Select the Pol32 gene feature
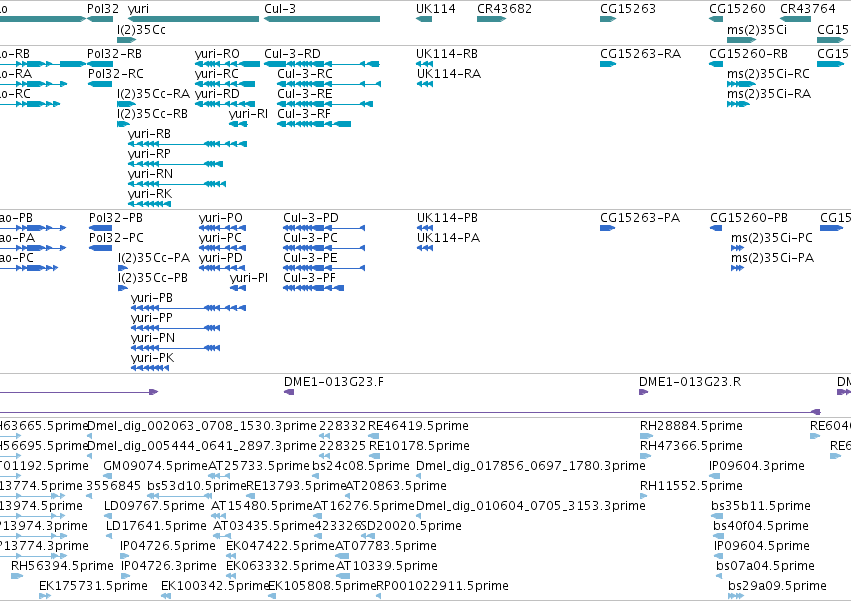Image resolution: width=851 pixels, height=601 pixels. 100,19
